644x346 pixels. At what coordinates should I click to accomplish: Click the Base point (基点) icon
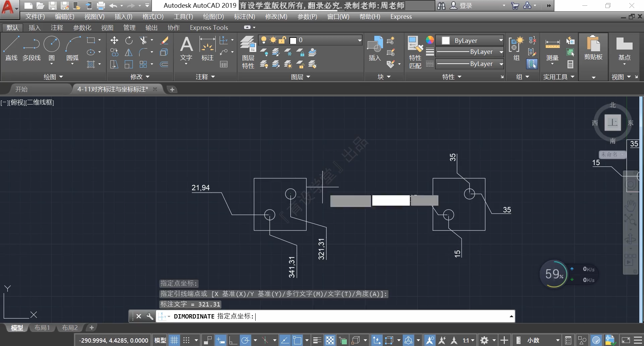[625, 50]
